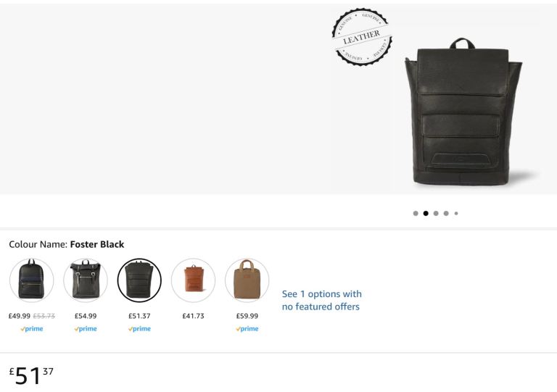
Task: Go to first image carousel dot
Action: click(x=416, y=213)
